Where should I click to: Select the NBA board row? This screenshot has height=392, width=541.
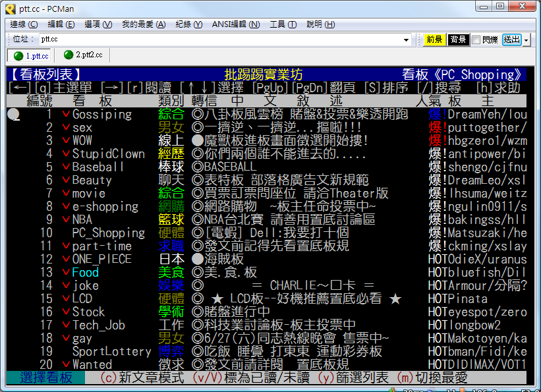[x=266, y=219]
